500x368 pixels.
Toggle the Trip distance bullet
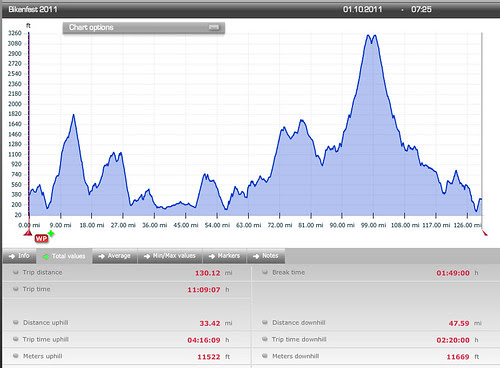[x=15, y=272]
